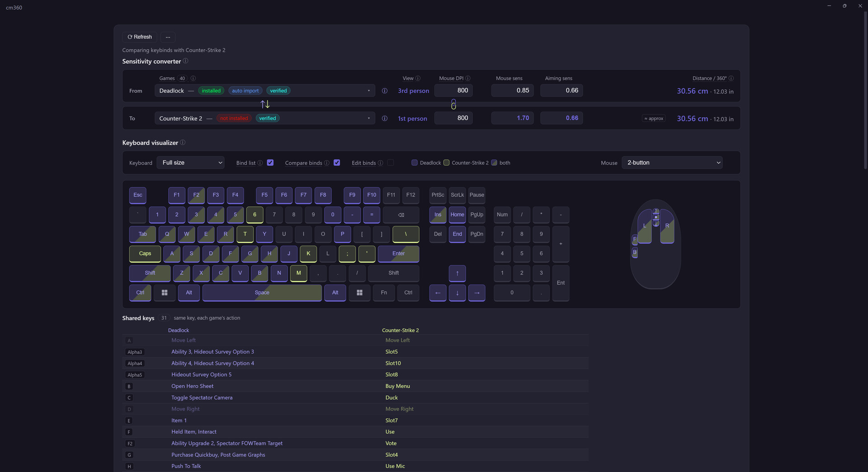Screen dimensions: 868x472
Task: Click the mouse back side button B
Action: click(635, 252)
